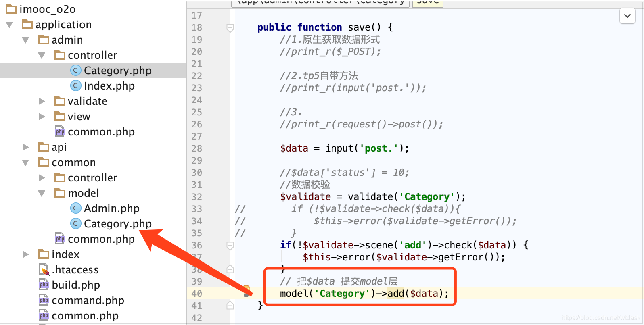
Task: Click the fold end marker at line 41
Action: coord(230,305)
